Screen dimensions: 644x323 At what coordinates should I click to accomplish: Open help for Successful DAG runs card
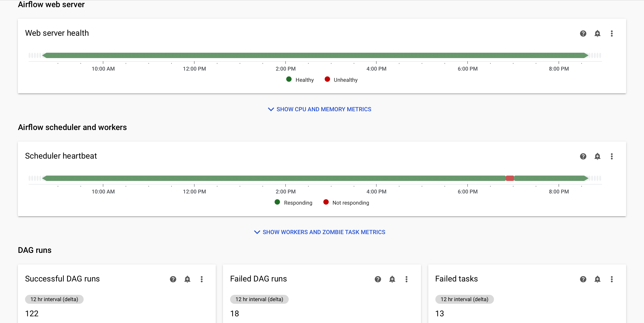[x=173, y=279]
